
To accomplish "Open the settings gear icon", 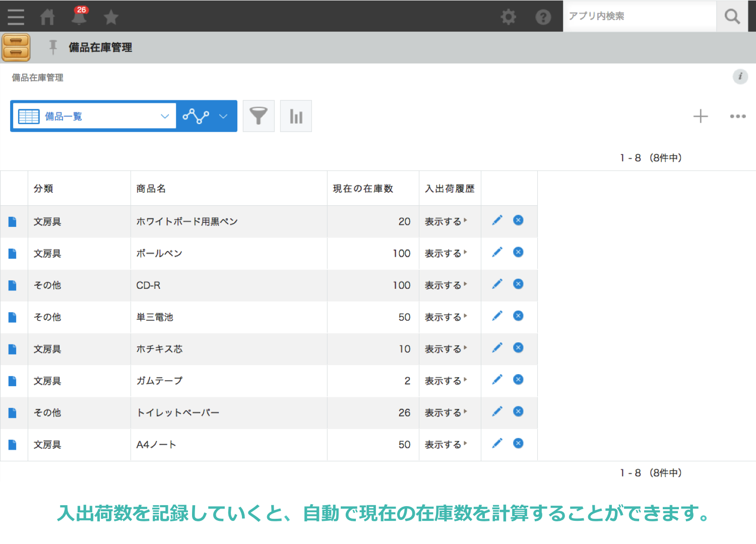I will 509,17.
